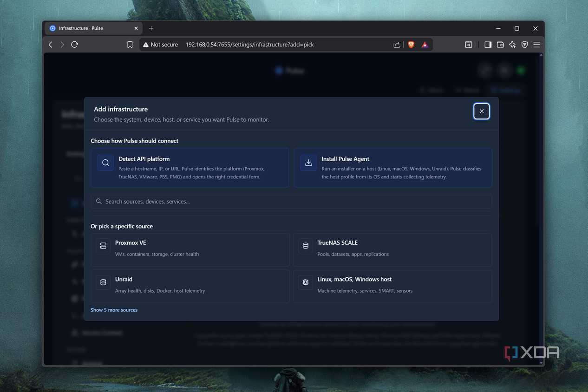
Task: Click the Add infrastructure heading
Action: (x=121, y=109)
